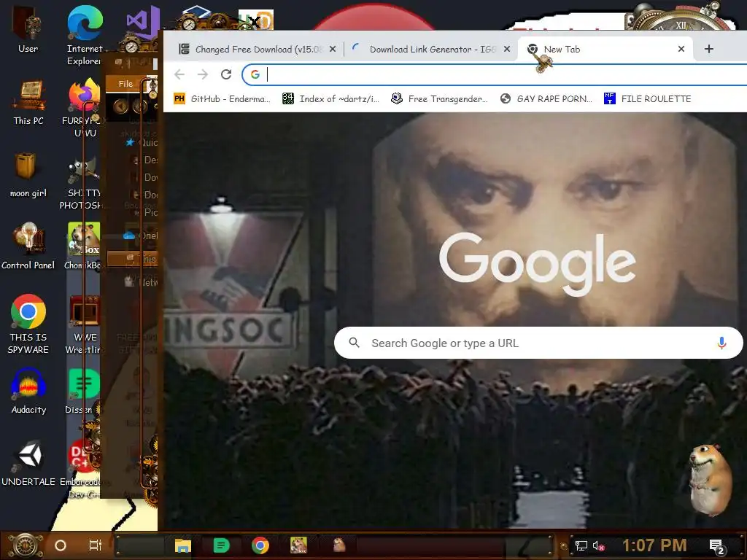Open File menu in background Explorer window

click(x=125, y=84)
